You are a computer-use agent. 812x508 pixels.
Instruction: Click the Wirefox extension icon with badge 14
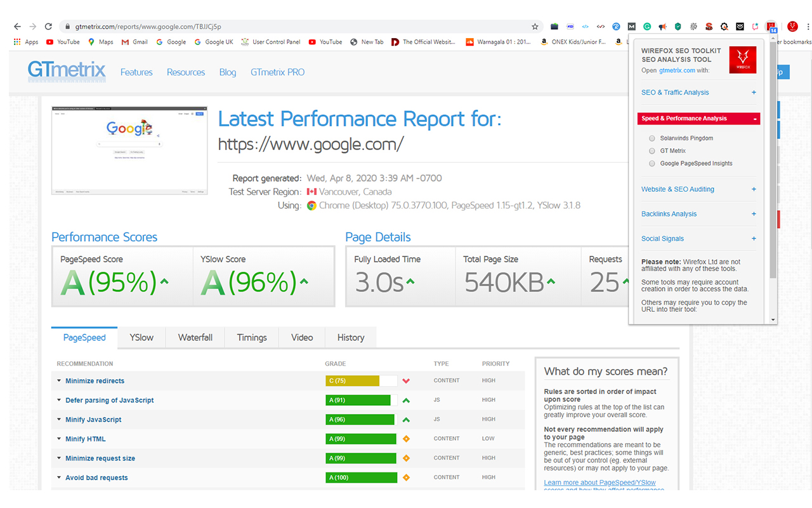point(772,27)
